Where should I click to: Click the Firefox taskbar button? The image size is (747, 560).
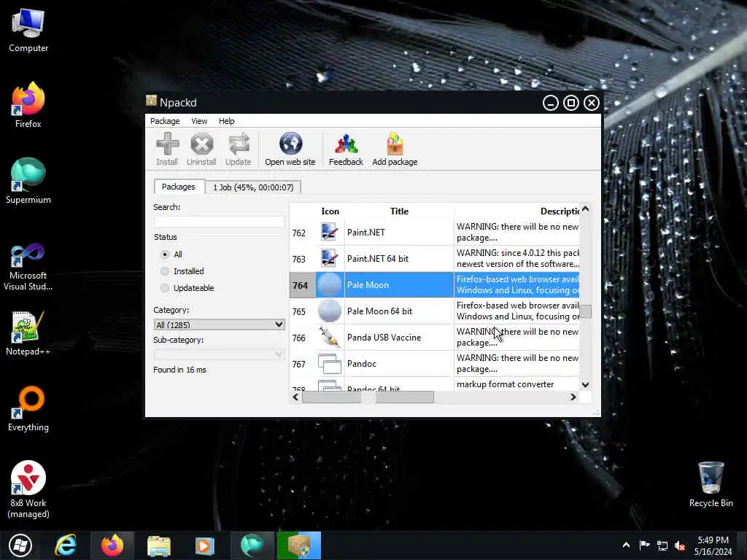coord(112,545)
